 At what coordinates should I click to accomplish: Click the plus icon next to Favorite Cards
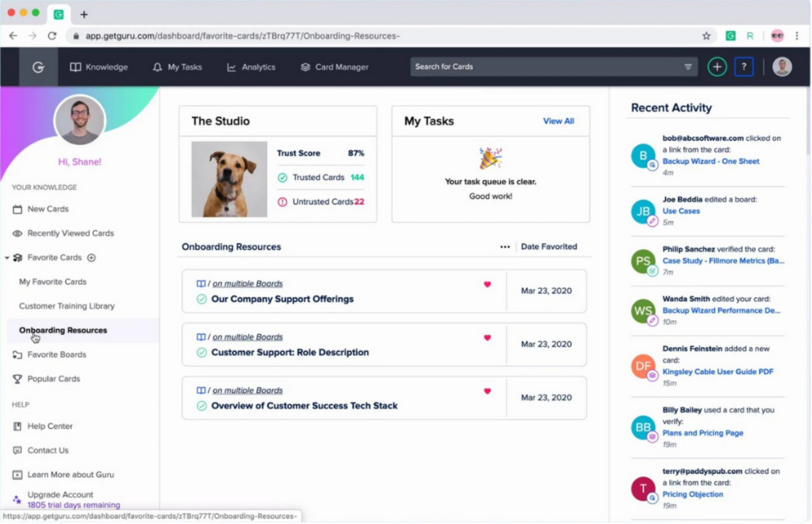(91, 257)
